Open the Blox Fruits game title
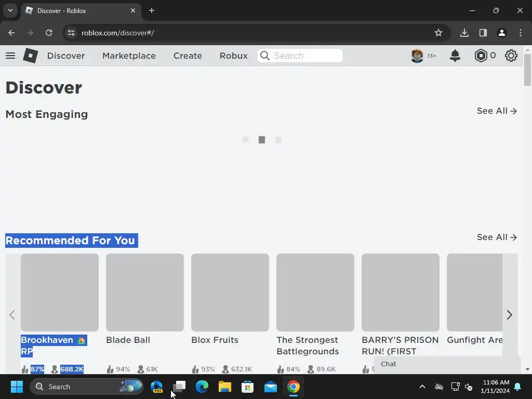This screenshot has width=532, height=399. (x=215, y=340)
